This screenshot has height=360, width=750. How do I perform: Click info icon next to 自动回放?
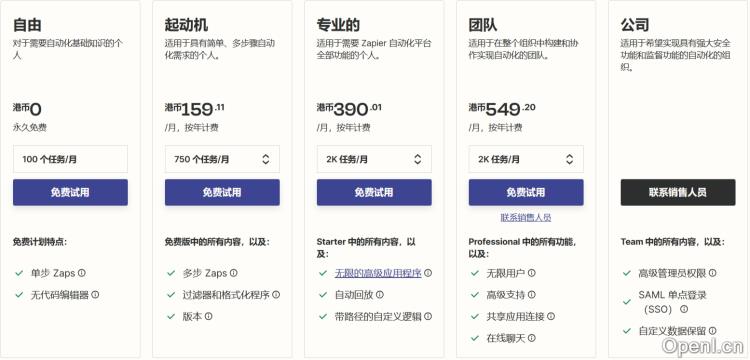click(x=380, y=295)
